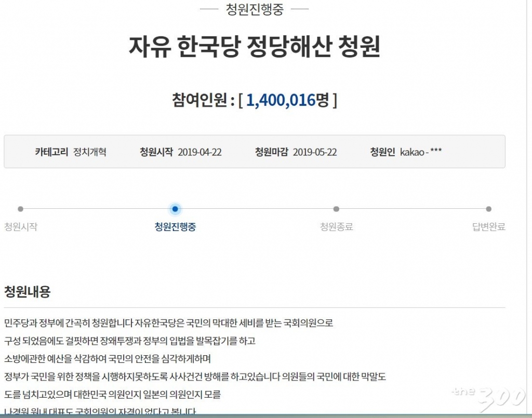Click the progress timeline bar

(x=255, y=209)
